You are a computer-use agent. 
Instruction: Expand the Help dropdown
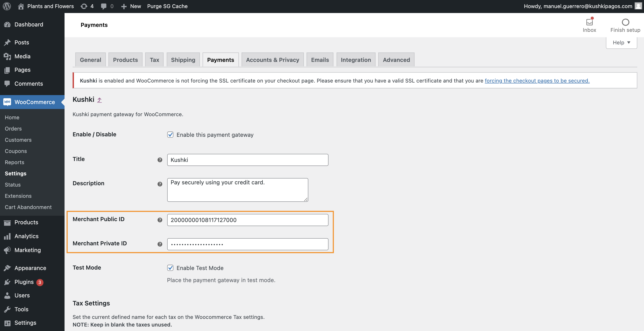click(x=621, y=43)
